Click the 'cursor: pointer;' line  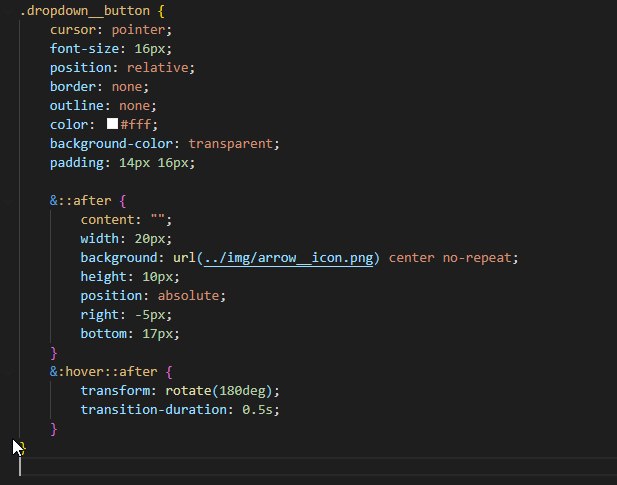click(111, 30)
